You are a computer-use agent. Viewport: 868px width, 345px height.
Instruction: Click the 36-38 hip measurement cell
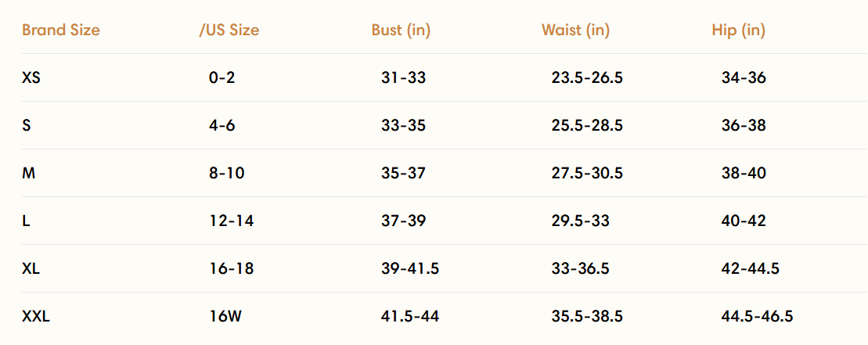click(744, 125)
